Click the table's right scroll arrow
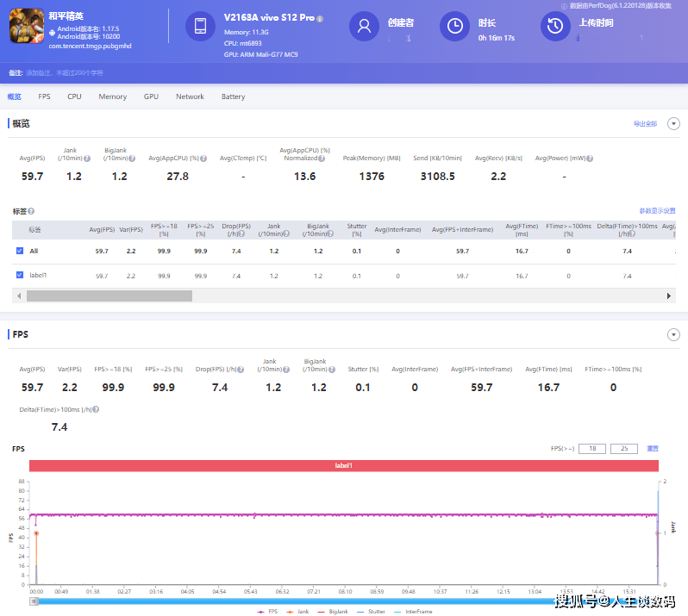 pos(669,296)
